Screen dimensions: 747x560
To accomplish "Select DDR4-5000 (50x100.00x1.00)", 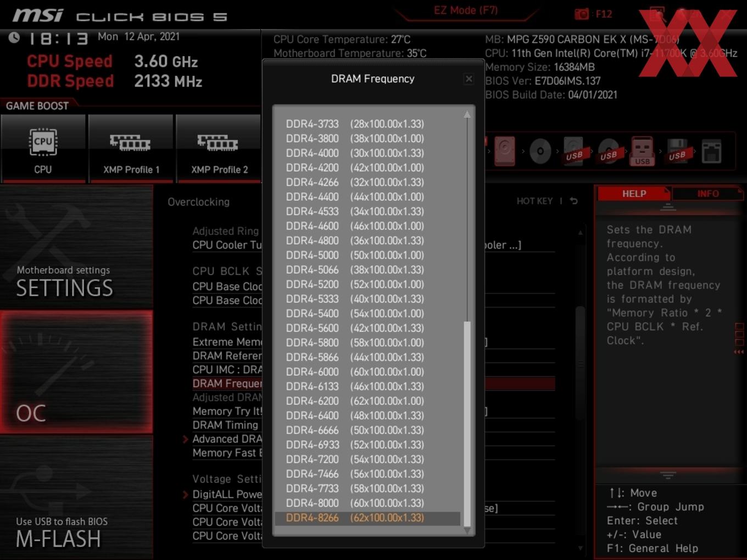I will (367, 255).
